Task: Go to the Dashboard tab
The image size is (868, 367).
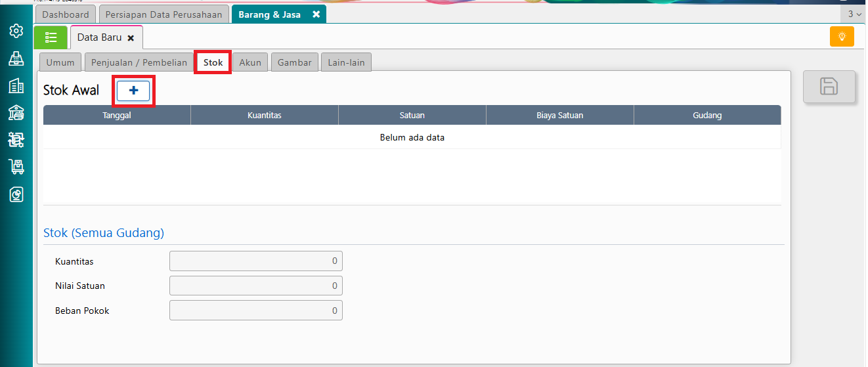Action: (66, 14)
